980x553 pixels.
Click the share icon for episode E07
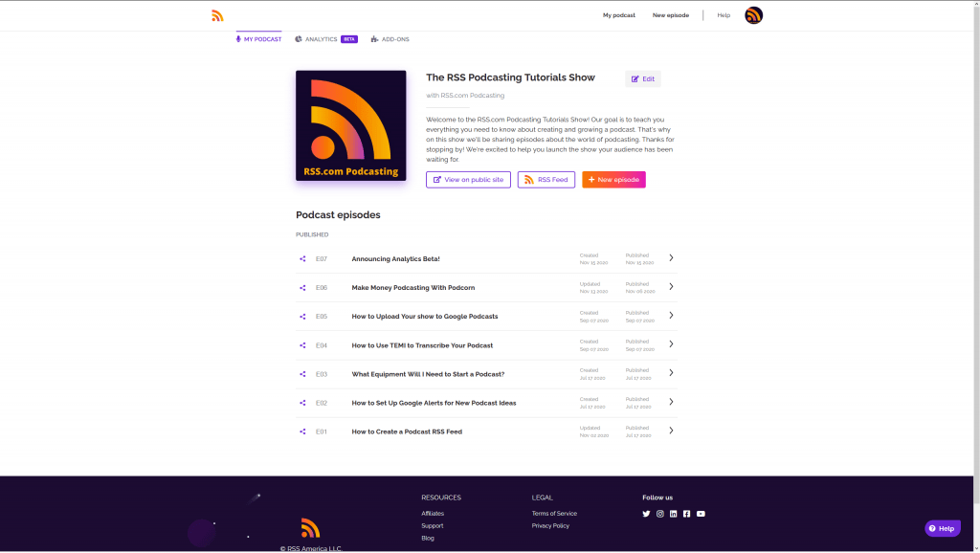click(302, 258)
